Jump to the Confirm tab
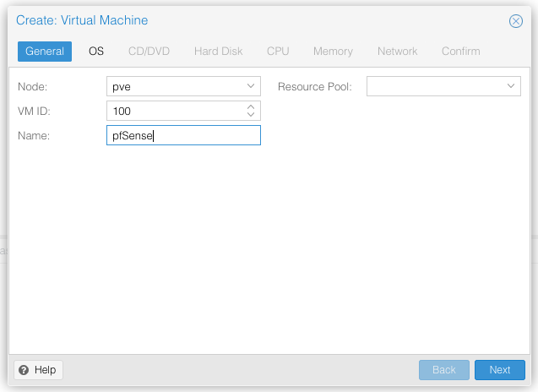The image size is (538, 392). 460,52
